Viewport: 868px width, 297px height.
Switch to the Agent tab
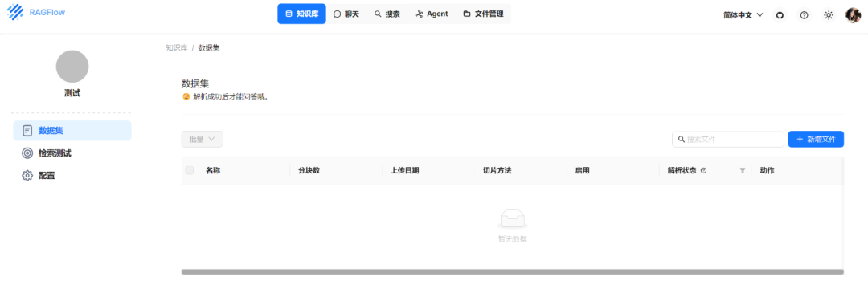click(432, 14)
